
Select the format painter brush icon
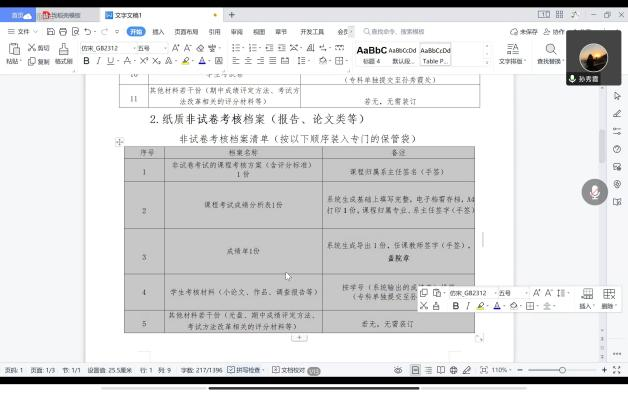pos(63,53)
